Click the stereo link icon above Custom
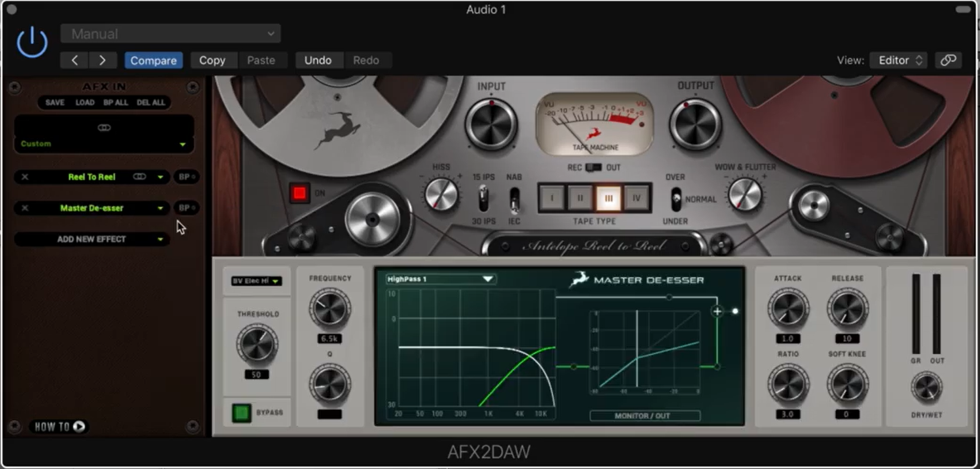This screenshot has height=469, width=980. 104,127
